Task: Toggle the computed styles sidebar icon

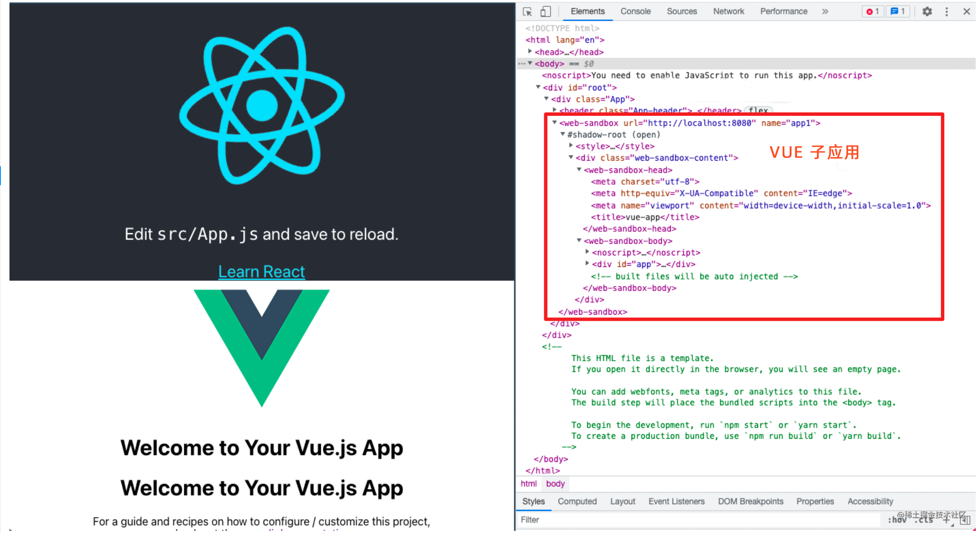Action: point(965,520)
